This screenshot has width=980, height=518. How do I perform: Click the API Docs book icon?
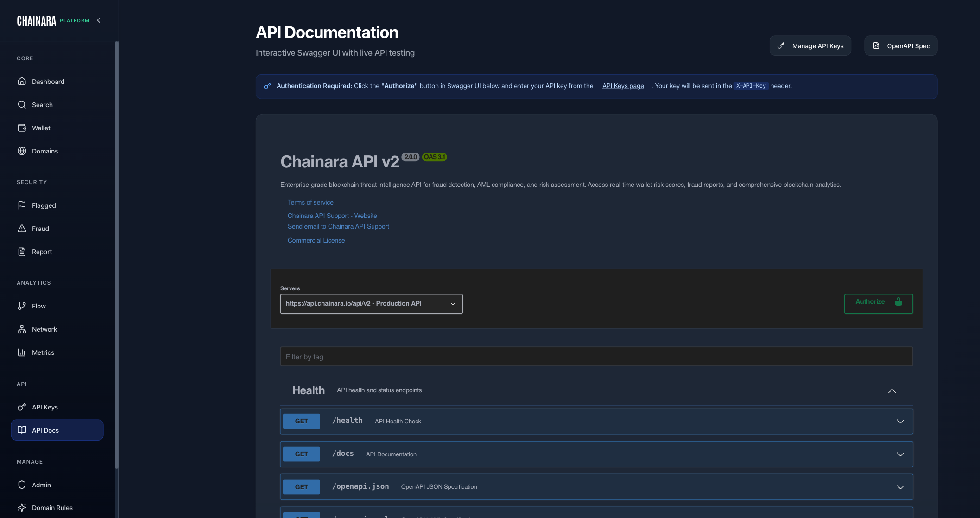pos(22,430)
